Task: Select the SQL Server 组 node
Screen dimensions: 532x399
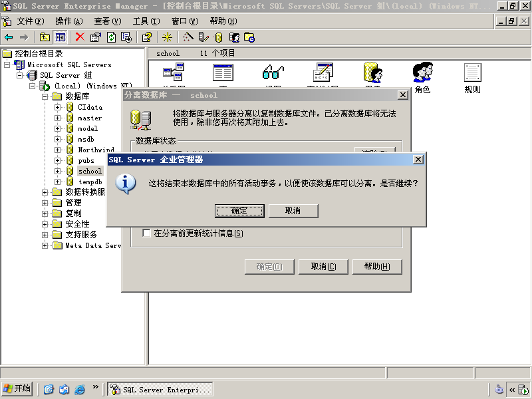Action: tap(66, 75)
